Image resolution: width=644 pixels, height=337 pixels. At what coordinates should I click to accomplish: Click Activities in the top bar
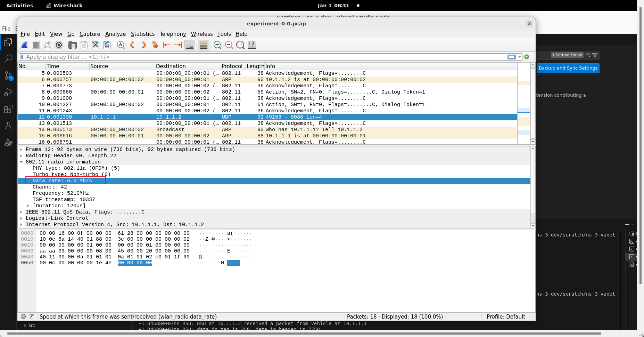[20, 6]
